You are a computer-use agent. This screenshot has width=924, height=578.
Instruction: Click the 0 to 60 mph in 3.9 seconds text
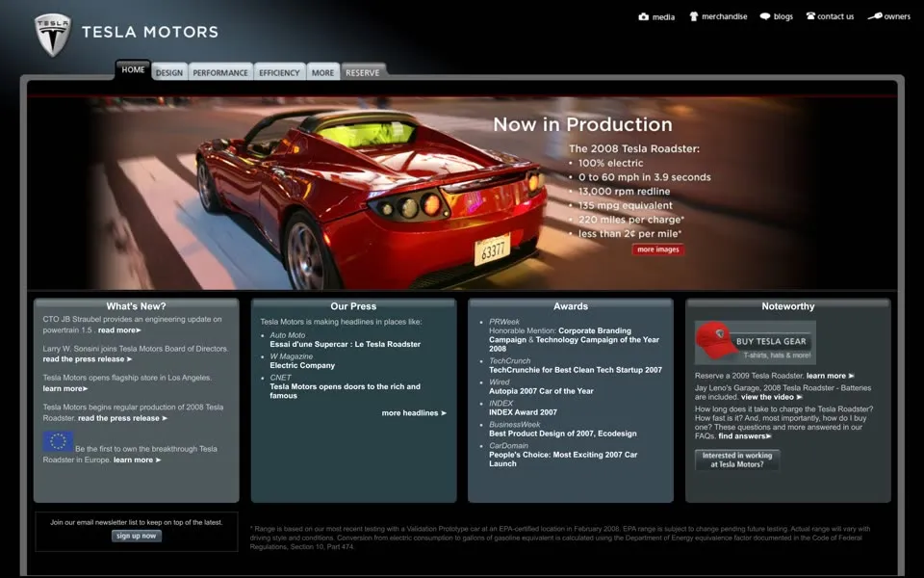[x=644, y=177]
